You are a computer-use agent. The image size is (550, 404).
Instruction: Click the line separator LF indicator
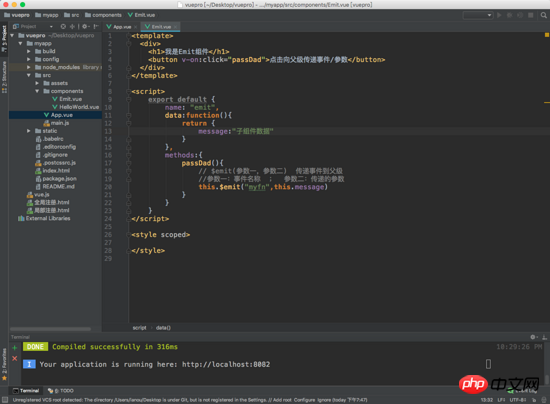(x=501, y=400)
